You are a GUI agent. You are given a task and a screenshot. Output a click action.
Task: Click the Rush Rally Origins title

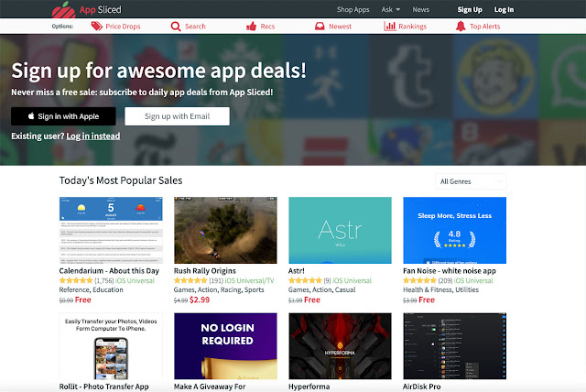point(205,271)
